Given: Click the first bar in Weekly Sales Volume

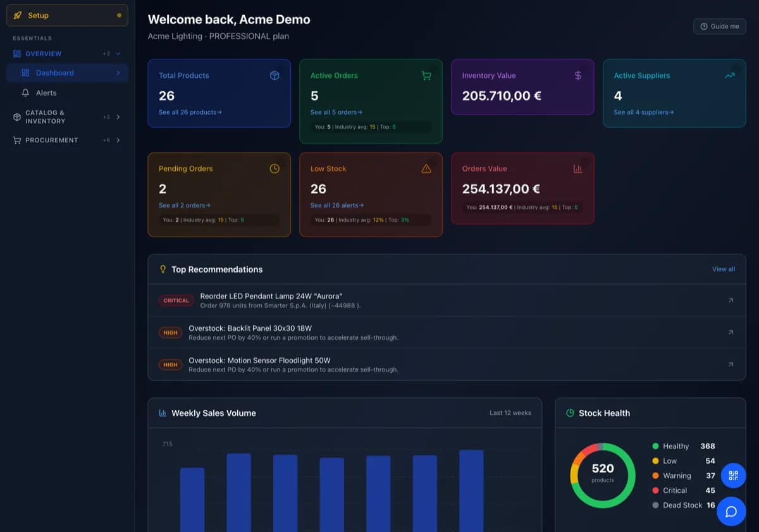Looking at the screenshot, I should [x=192, y=500].
